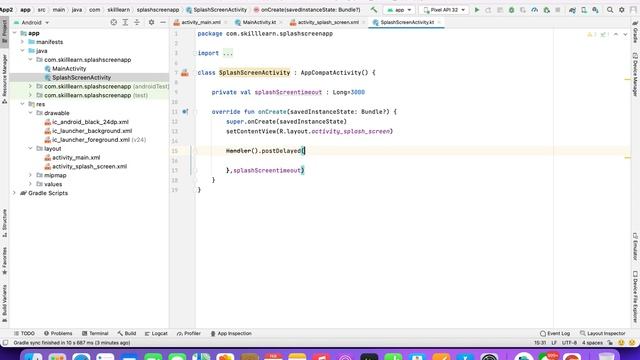Screen dimensions: 640x360
Task: Expand the values folder
Action: pos(30,184)
